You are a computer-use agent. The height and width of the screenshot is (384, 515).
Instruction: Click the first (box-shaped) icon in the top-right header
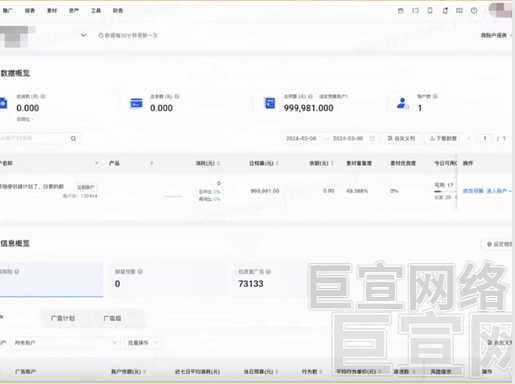(401, 11)
